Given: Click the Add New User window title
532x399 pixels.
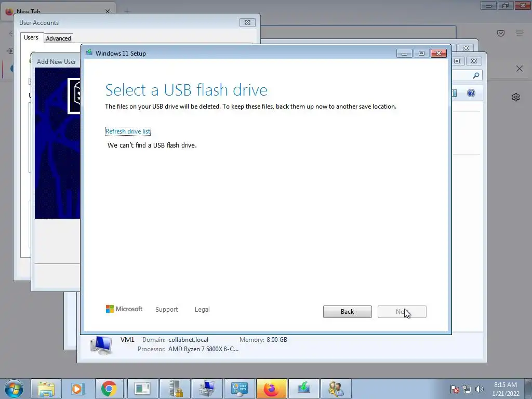Looking at the screenshot, I should click(x=56, y=62).
